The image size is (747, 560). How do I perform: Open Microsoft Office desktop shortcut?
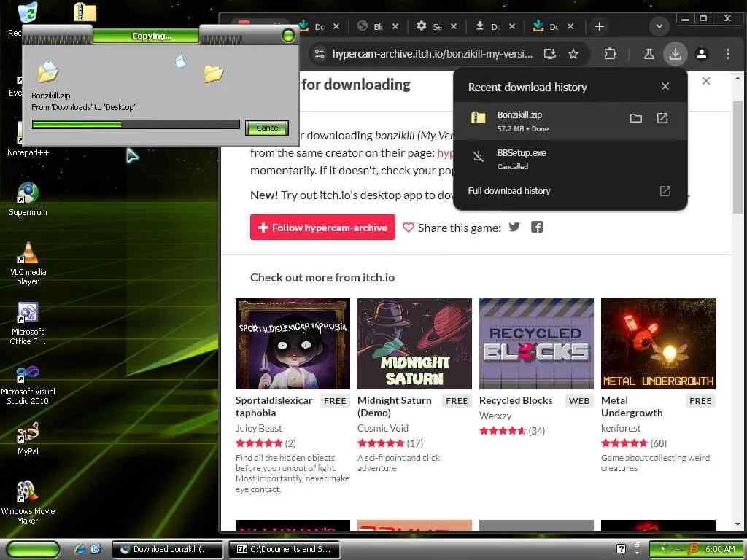[28, 323]
